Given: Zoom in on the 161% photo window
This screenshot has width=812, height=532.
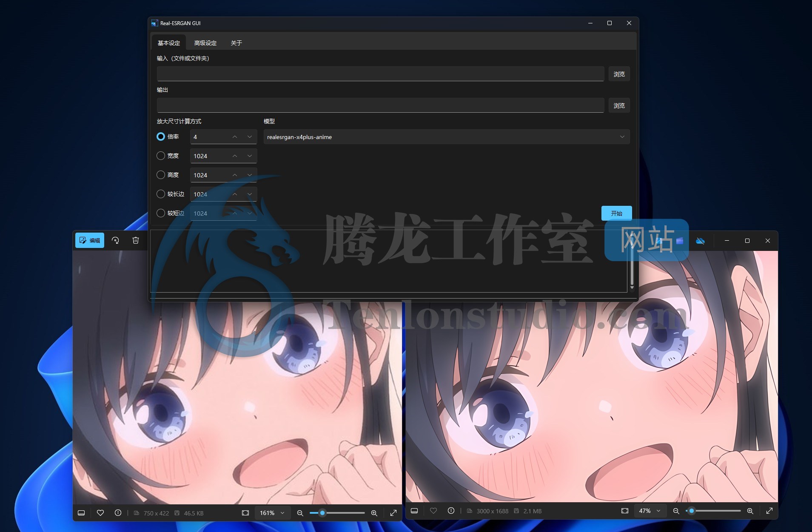Looking at the screenshot, I should coord(374,513).
